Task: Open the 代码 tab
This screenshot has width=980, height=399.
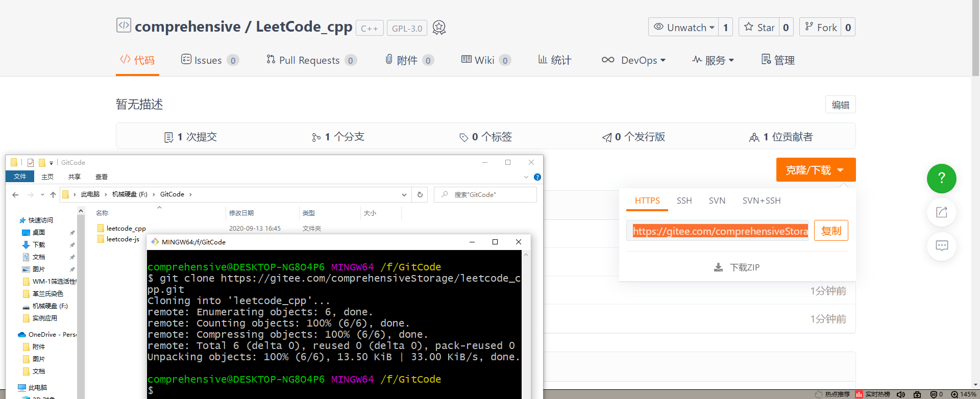Action: coord(137,60)
